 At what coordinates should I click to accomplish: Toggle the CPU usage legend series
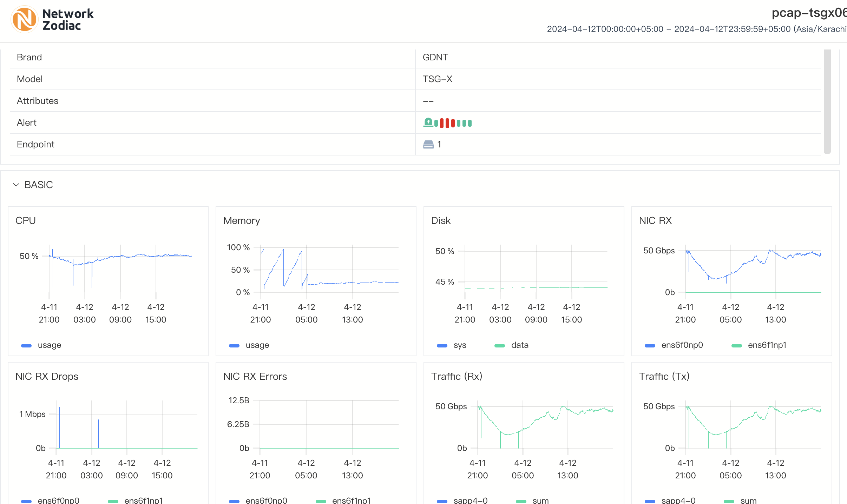pyautogui.click(x=49, y=345)
